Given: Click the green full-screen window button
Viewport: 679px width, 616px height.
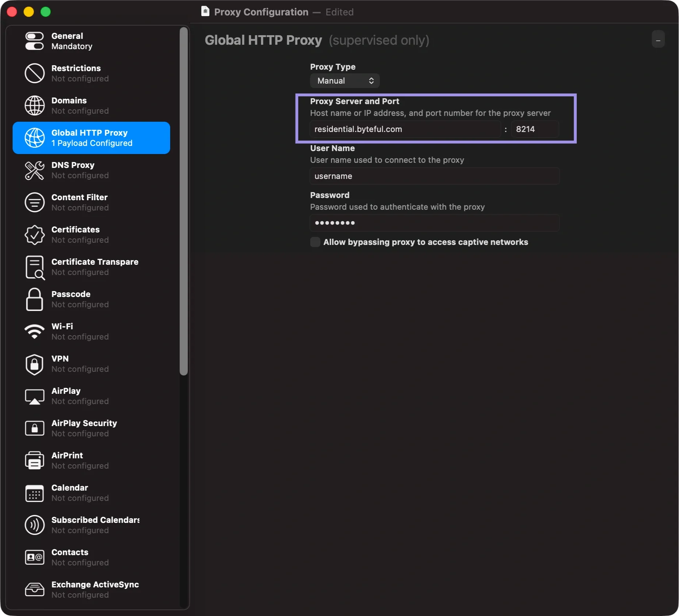Looking at the screenshot, I should point(45,12).
